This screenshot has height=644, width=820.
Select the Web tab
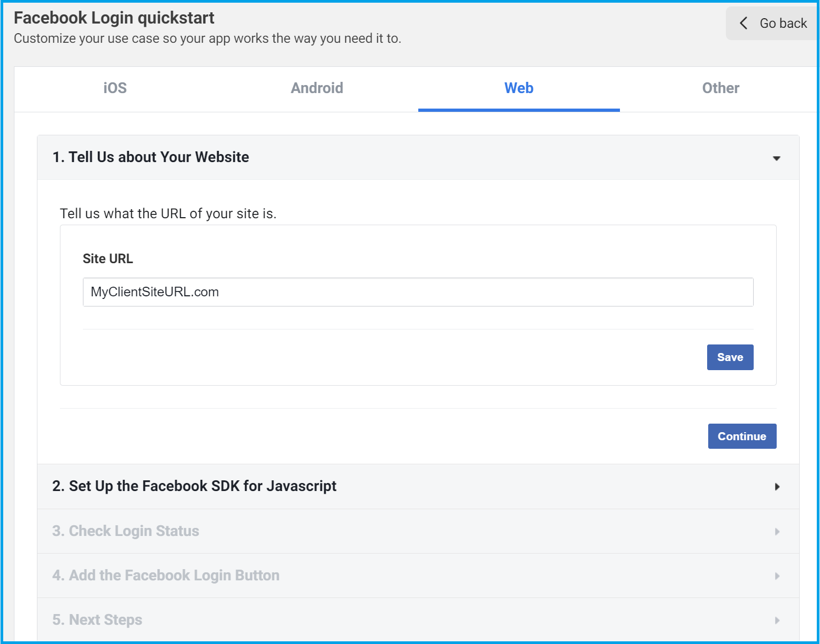click(x=519, y=88)
